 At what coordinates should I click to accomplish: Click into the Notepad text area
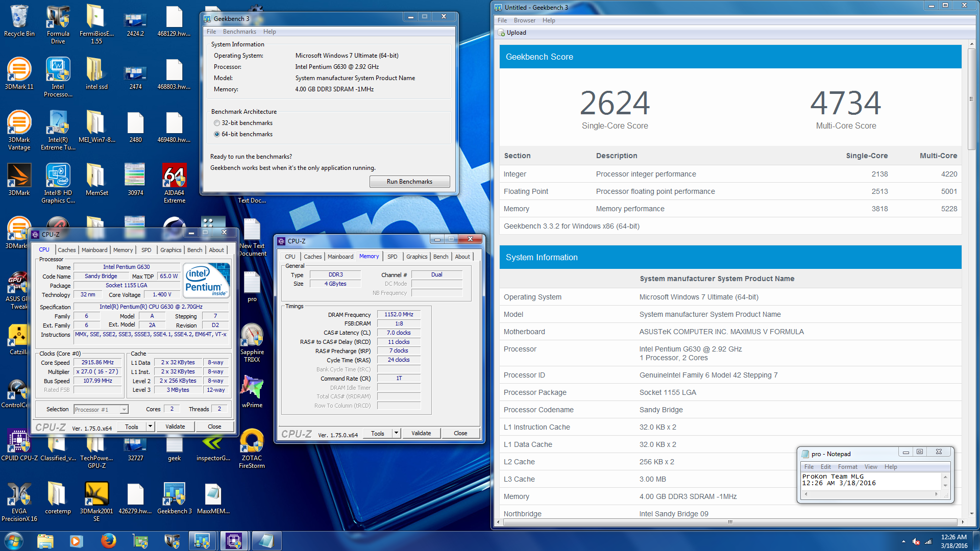(871, 482)
